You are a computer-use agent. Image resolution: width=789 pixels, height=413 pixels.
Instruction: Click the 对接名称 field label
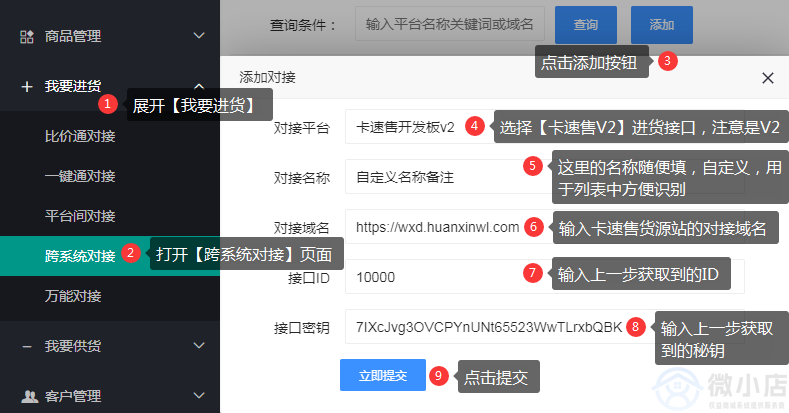[x=301, y=178]
